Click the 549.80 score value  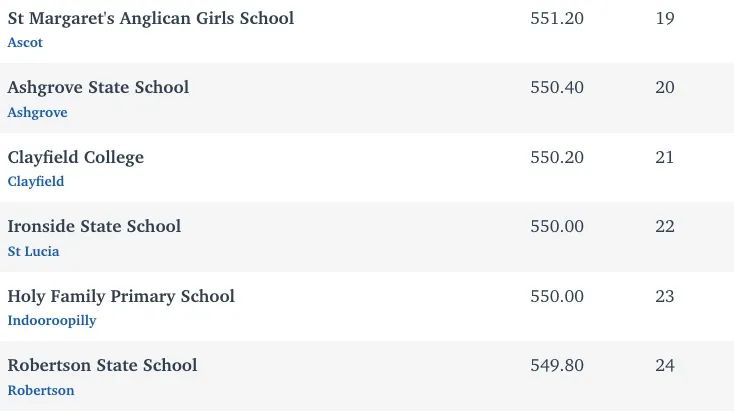(557, 366)
